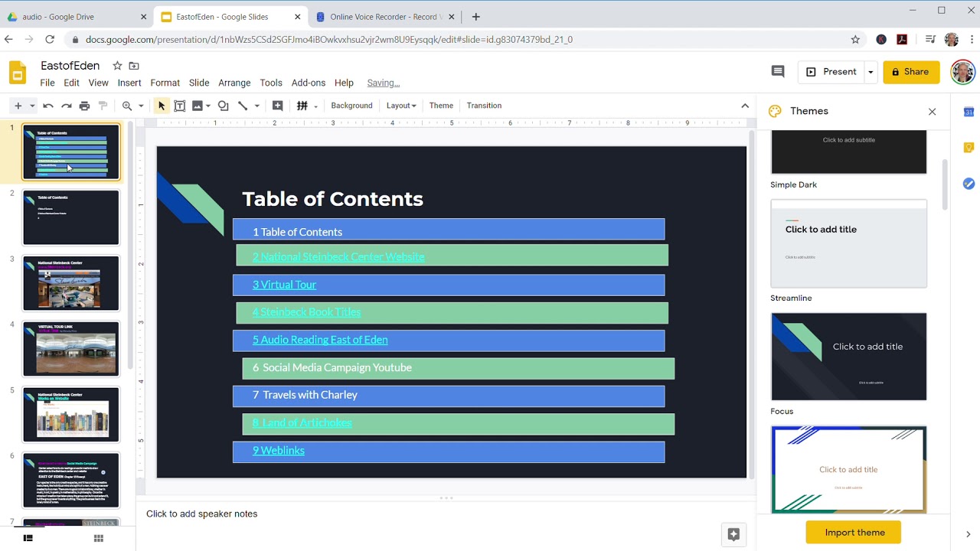
Task: Switch to grid view icon
Action: click(98, 538)
